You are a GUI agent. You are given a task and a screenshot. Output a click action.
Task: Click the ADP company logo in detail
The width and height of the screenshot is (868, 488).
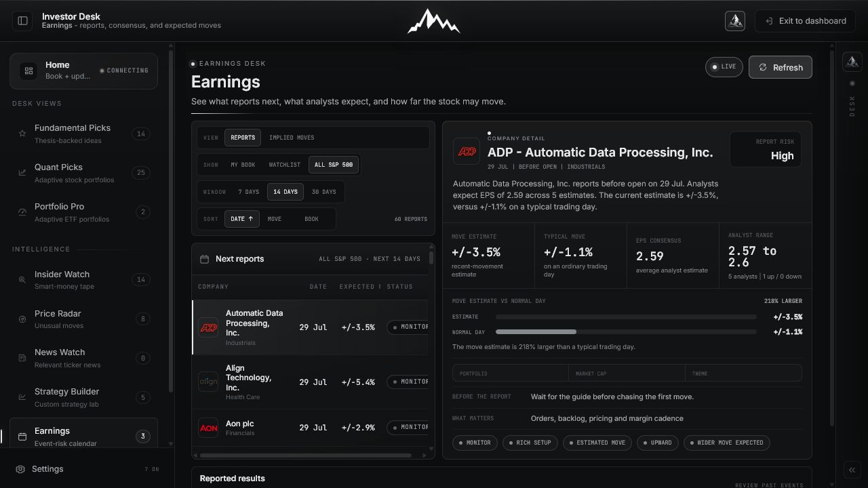pyautogui.click(x=467, y=152)
